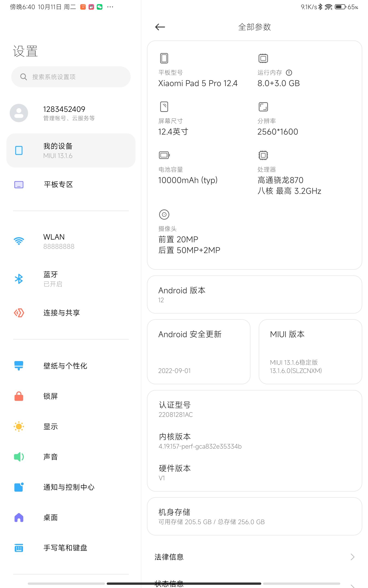The height and width of the screenshot is (588, 368).
Task: Tap the search magnifier icon
Action: pos(23,77)
